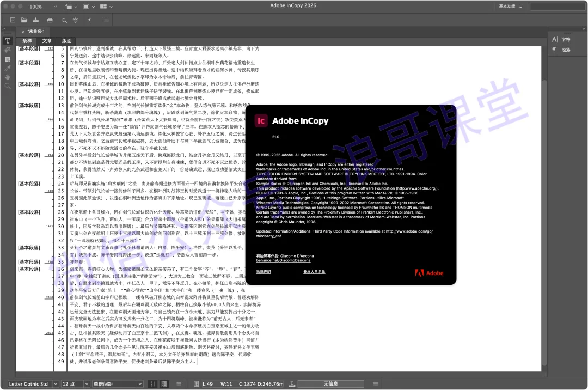Click the 无信息 copyfit progress bar
Screen dimensions: 588x390
pos(331,384)
